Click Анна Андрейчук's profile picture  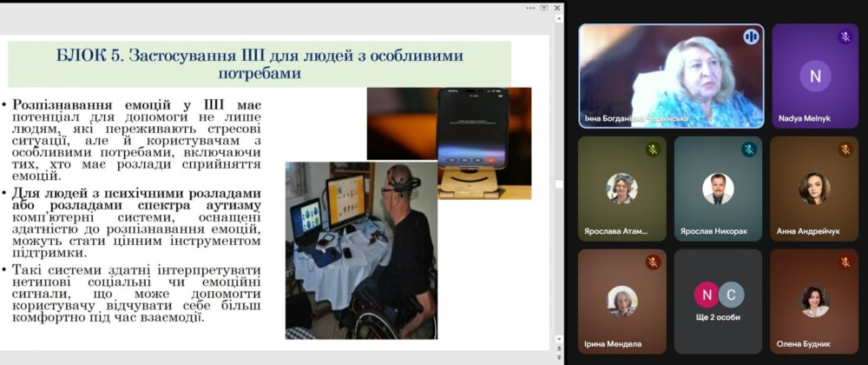(x=814, y=189)
